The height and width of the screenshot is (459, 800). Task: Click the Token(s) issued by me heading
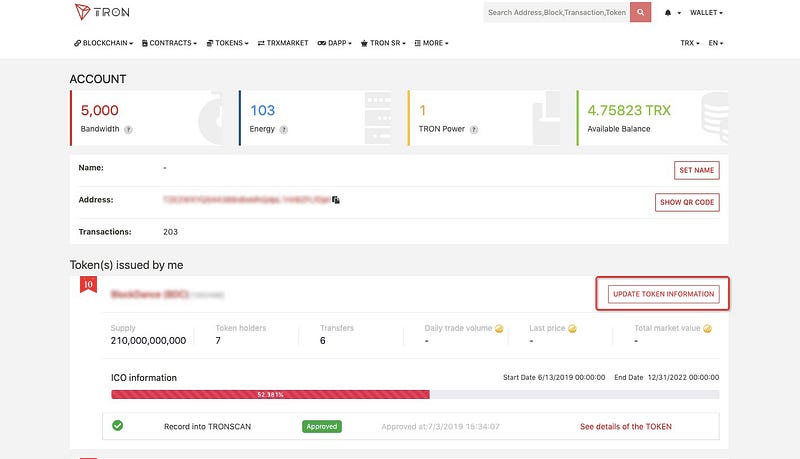coord(127,265)
